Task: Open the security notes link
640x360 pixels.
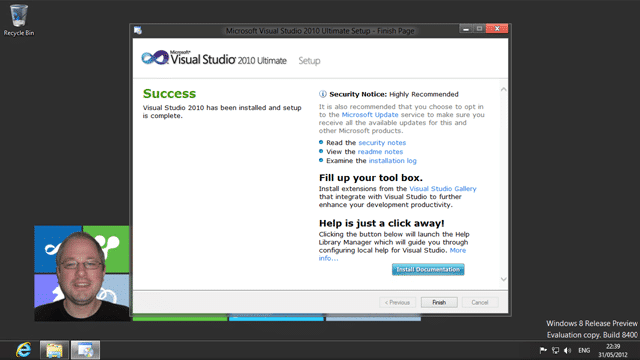Action: pyautogui.click(x=382, y=142)
